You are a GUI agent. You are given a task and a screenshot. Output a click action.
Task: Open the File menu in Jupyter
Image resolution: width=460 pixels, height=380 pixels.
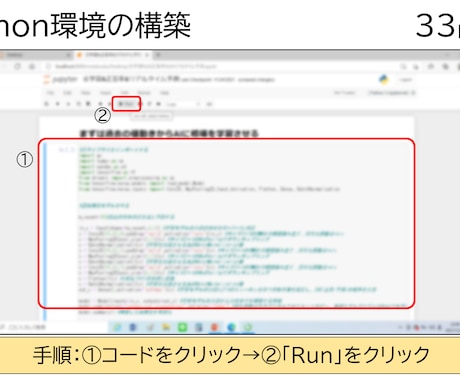point(50,93)
